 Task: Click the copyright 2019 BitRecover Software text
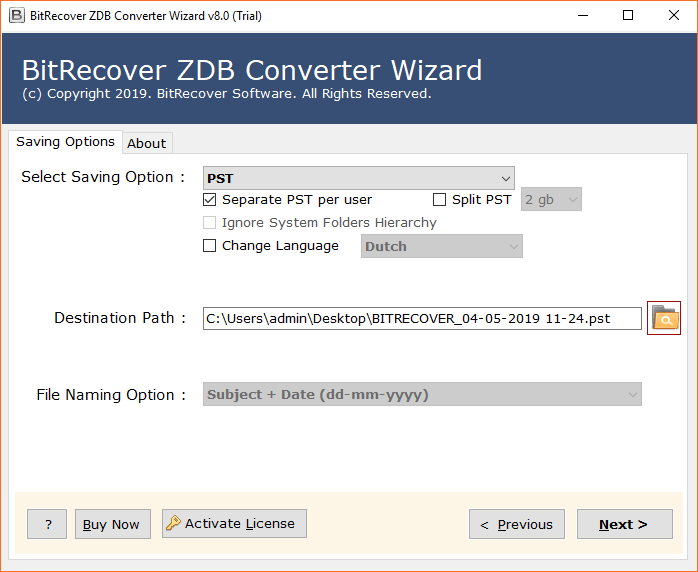[x=227, y=94]
